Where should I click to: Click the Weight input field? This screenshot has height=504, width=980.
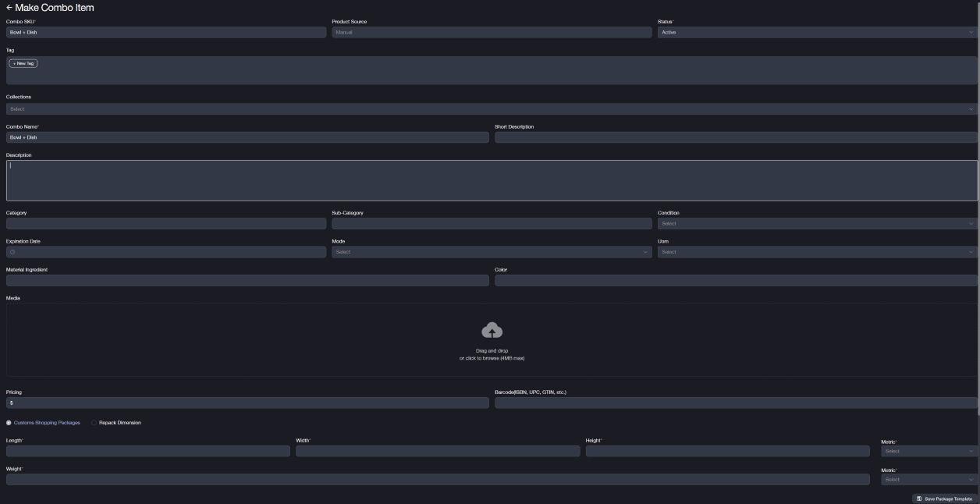click(x=438, y=479)
